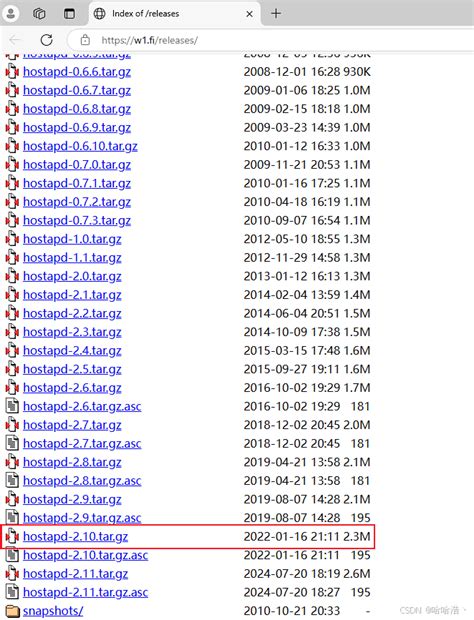Open the hostapd-0.7.3.tar.gz link
This screenshot has width=474, height=620.
77,221
